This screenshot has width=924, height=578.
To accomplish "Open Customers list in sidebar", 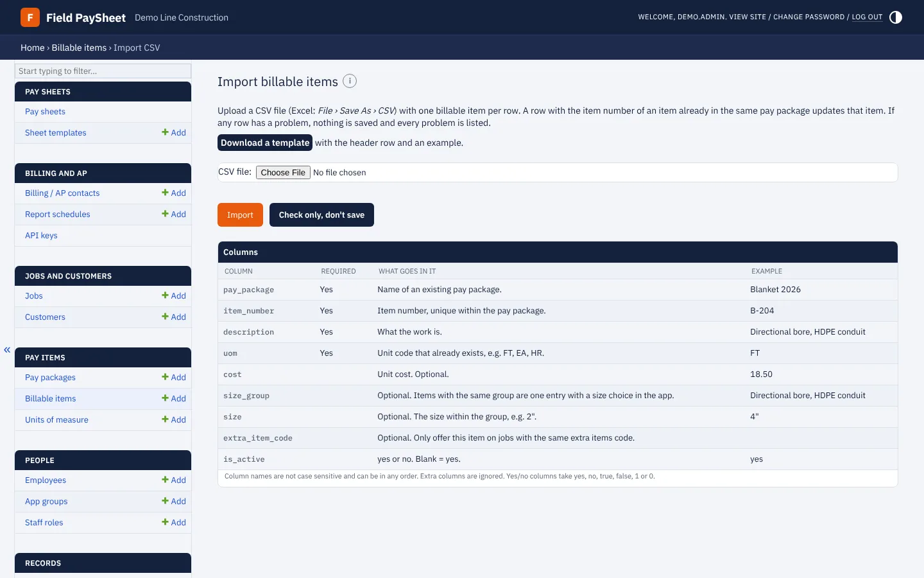I will [45, 317].
